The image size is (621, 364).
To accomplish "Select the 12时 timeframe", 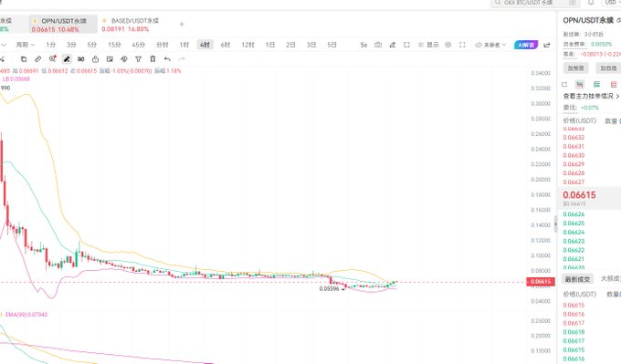I will point(247,45).
